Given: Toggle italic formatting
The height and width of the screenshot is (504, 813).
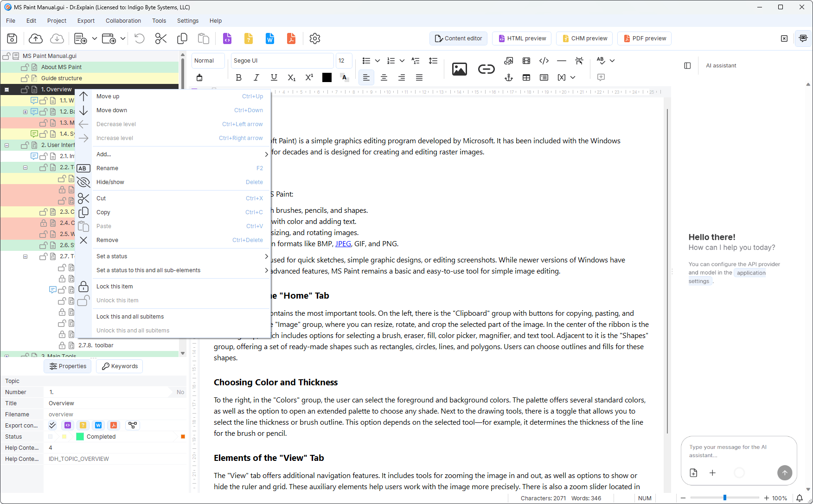Looking at the screenshot, I should click(x=256, y=77).
